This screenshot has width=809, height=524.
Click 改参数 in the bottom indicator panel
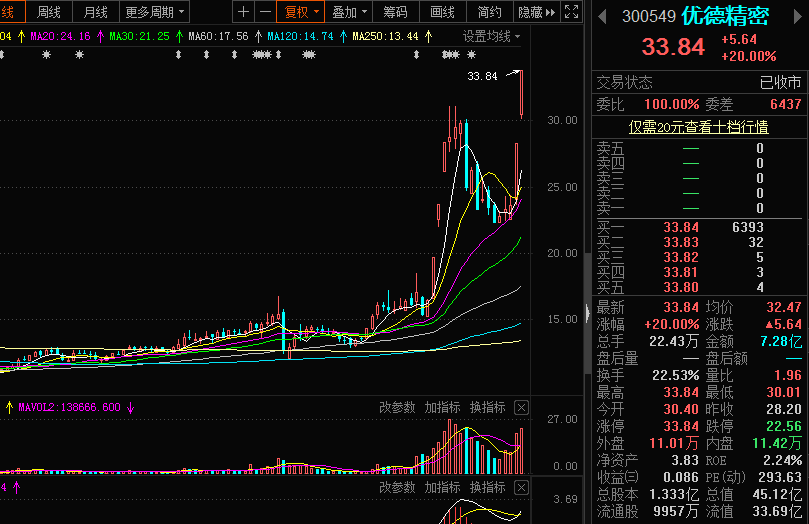(x=397, y=487)
